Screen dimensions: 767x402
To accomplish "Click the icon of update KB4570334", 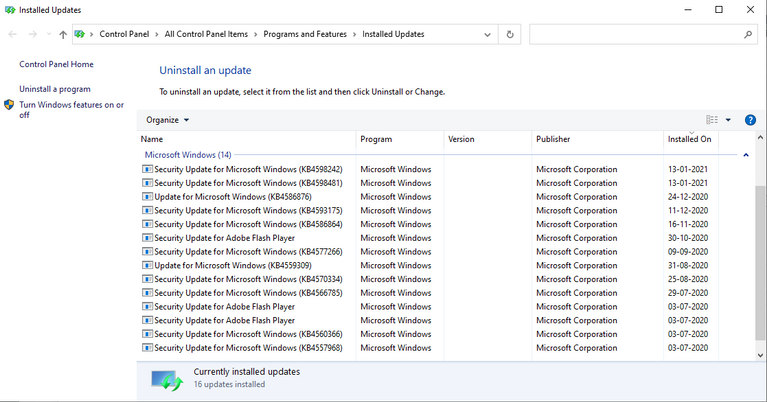I will click(x=147, y=279).
